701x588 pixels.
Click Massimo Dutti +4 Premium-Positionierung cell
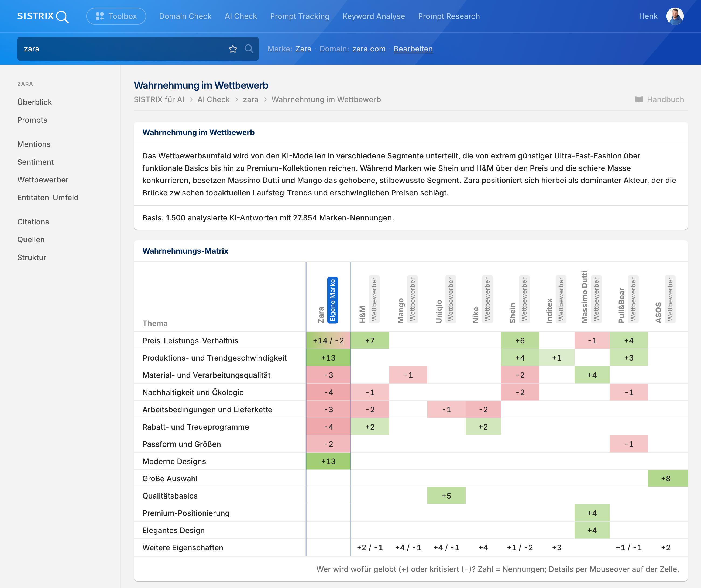[x=592, y=513]
